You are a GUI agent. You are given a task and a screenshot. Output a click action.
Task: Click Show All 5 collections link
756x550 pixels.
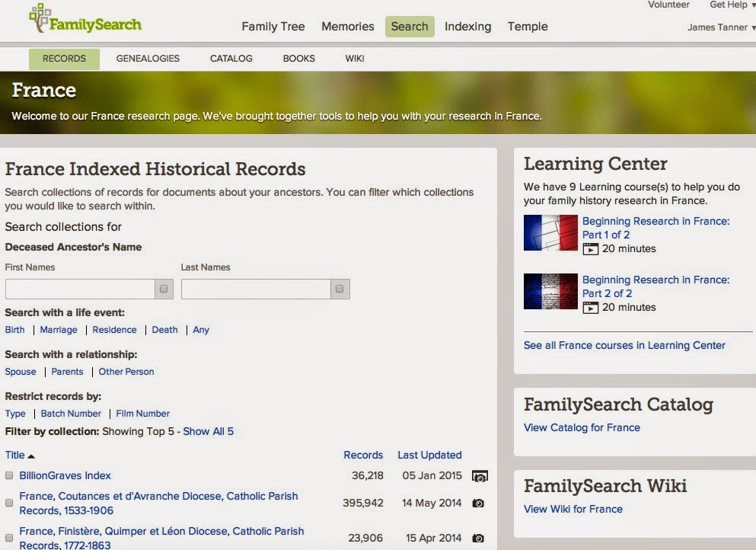tap(209, 432)
